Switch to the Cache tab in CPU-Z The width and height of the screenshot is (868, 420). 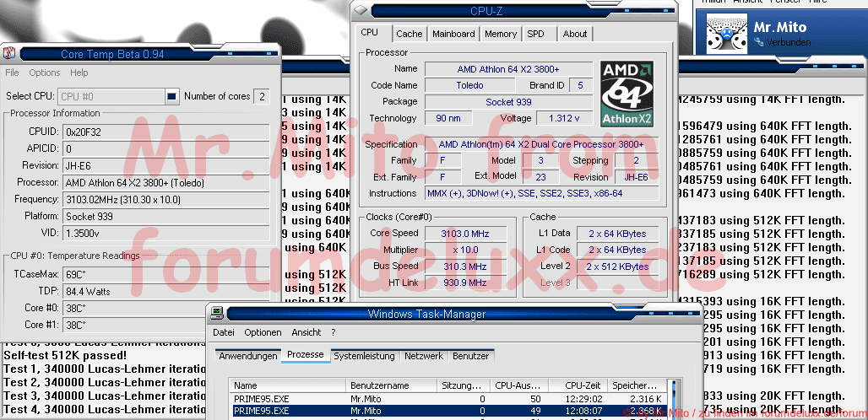[x=410, y=34]
